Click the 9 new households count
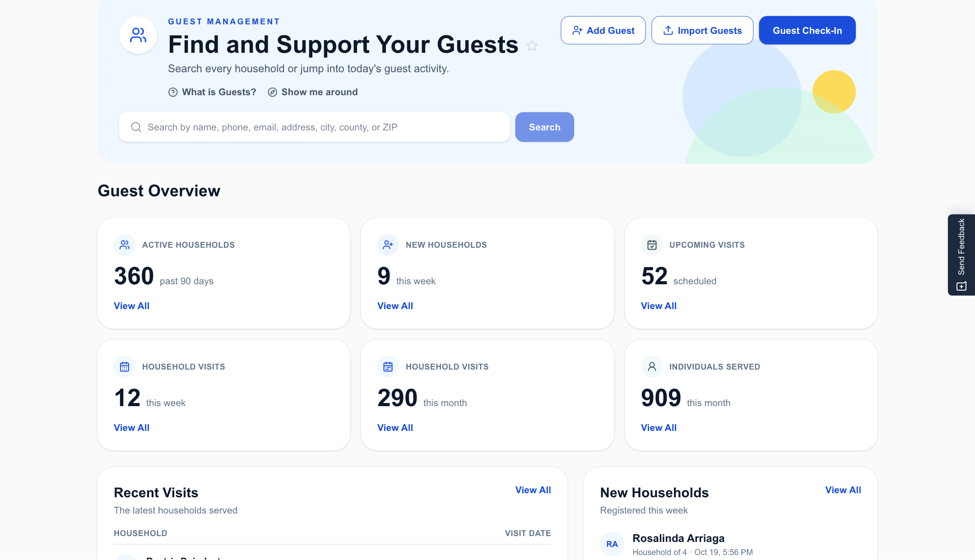 click(x=384, y=276)
